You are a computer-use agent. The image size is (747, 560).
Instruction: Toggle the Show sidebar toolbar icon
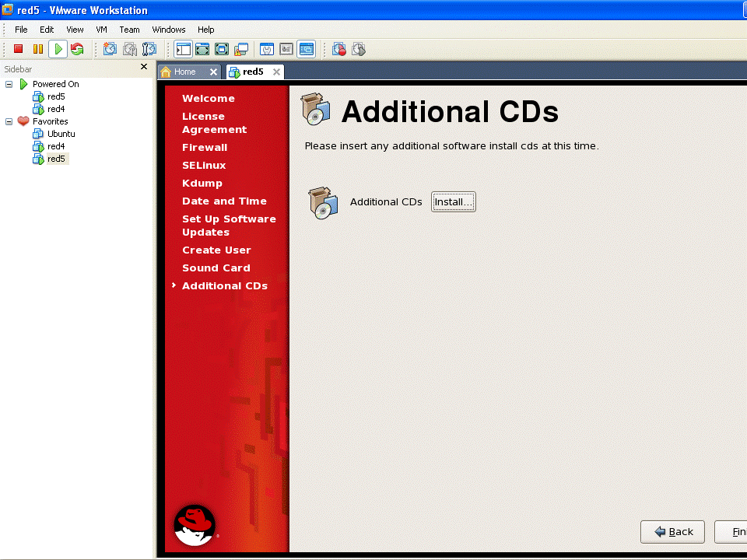(x=183, y=49)
